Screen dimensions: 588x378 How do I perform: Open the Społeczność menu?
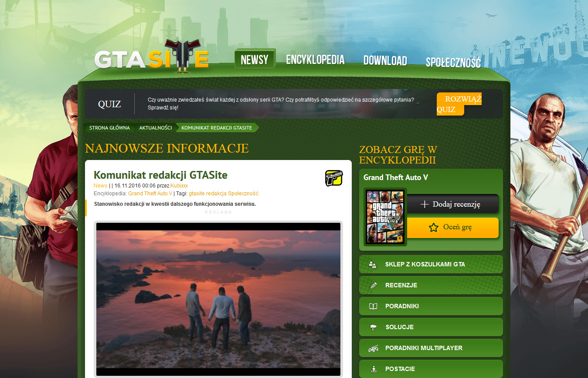tap(453, 62)
